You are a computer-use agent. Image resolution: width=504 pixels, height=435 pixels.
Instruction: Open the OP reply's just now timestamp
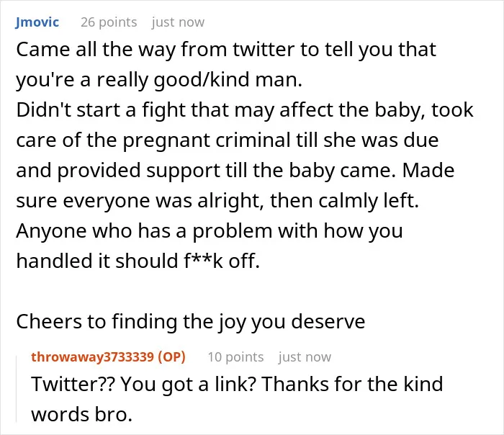coord(305,357)
